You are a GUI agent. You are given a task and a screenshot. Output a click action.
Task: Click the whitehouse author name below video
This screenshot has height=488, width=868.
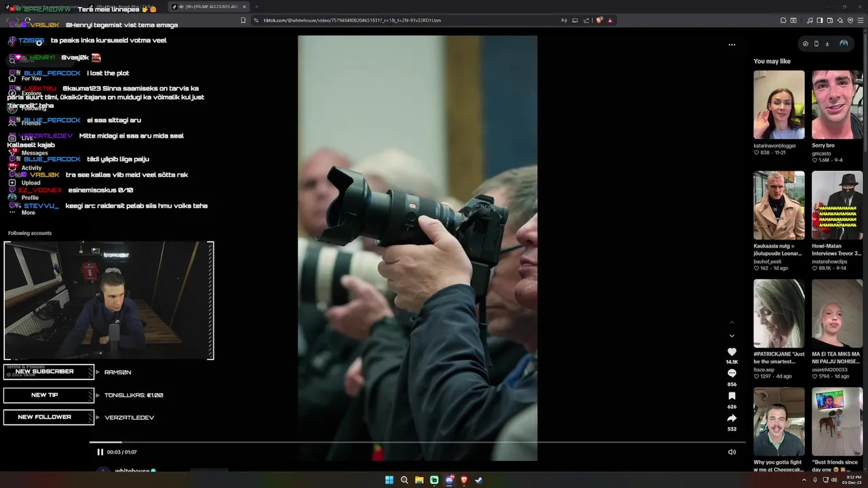(132, 471)
